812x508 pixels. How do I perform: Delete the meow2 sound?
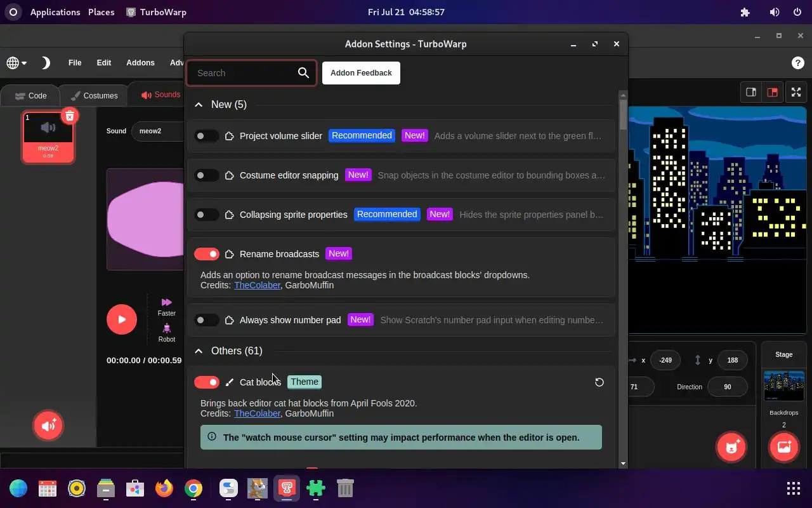point(70,116)
